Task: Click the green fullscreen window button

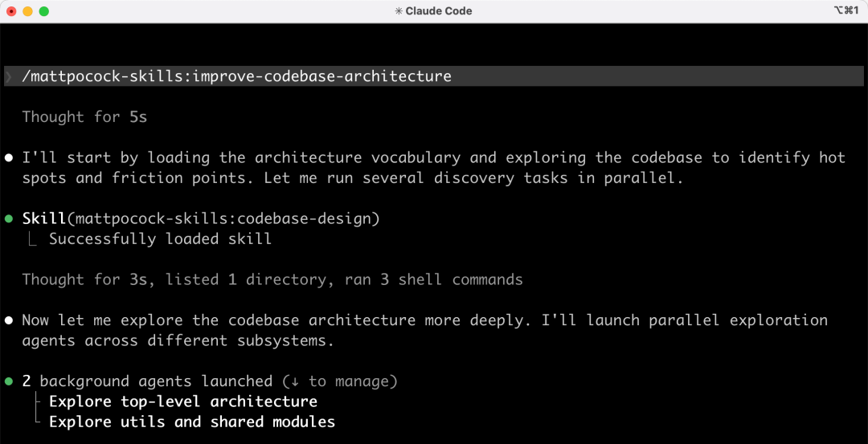Action: pyautogui.click(x=43, y=11)
